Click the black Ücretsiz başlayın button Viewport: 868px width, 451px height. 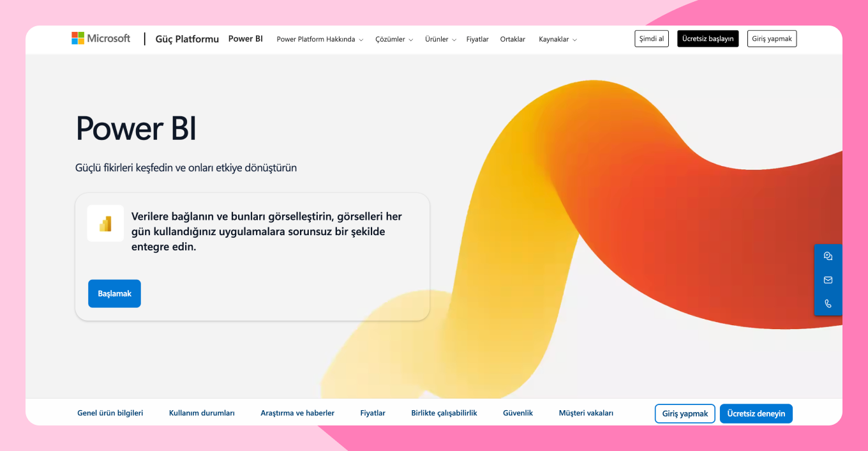coord(708,39)
